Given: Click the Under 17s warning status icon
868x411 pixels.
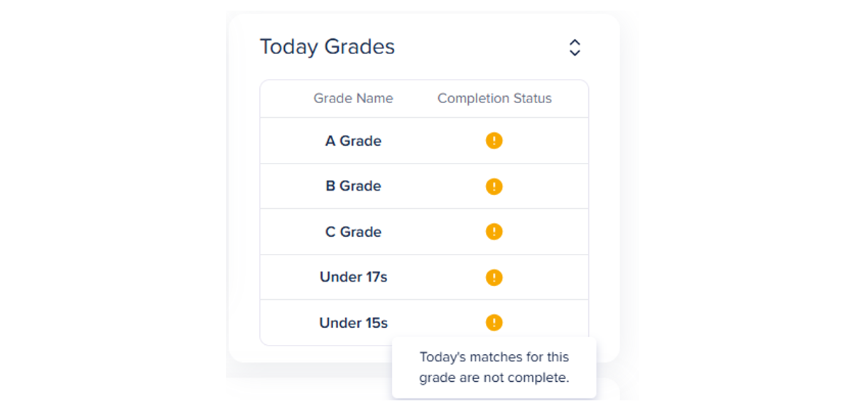Looking at the screenshot, I should point(494,277).
